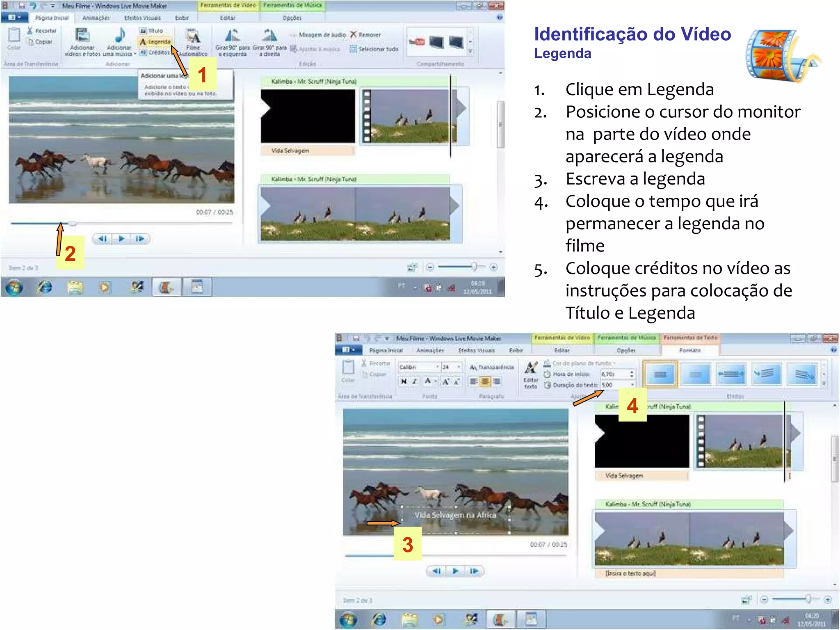Click previous frame button in upper window
Screen dimensions: 840x630
[x=103, y=239]
